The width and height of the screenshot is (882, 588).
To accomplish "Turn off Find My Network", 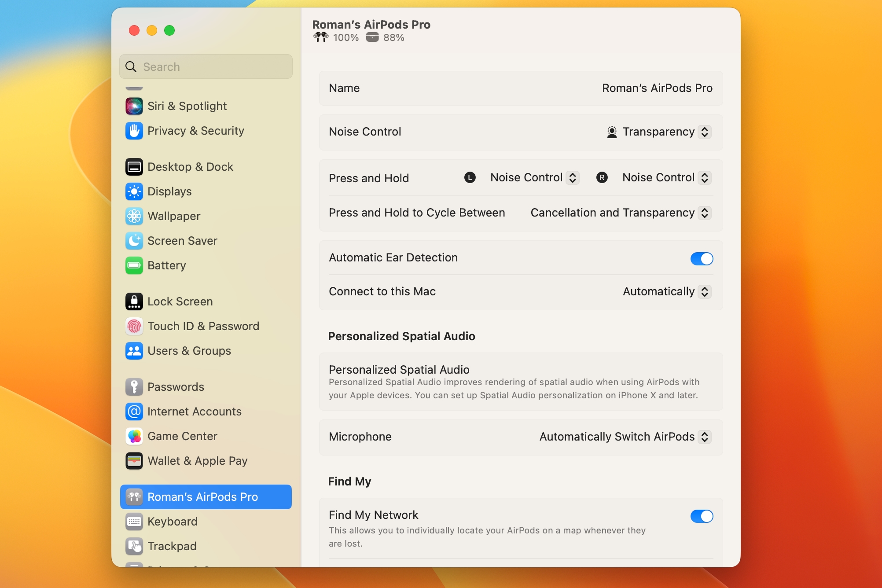I will pos(702,516).
